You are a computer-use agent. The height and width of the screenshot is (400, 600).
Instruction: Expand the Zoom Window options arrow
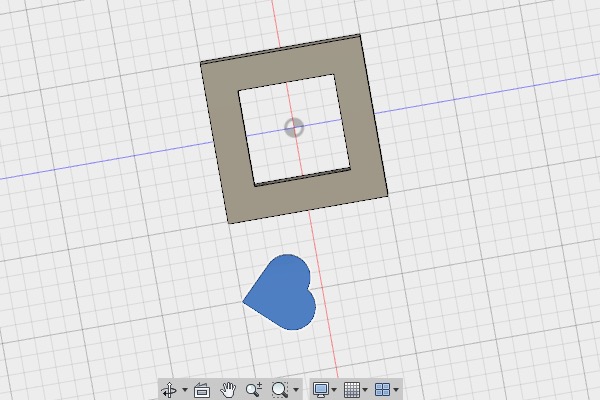[296, 390]
